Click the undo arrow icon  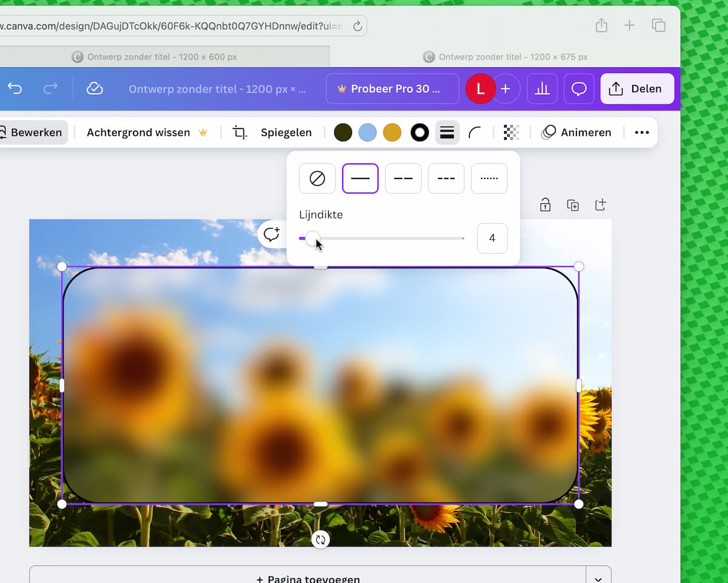pyautogui.click(x=15, y=89)
